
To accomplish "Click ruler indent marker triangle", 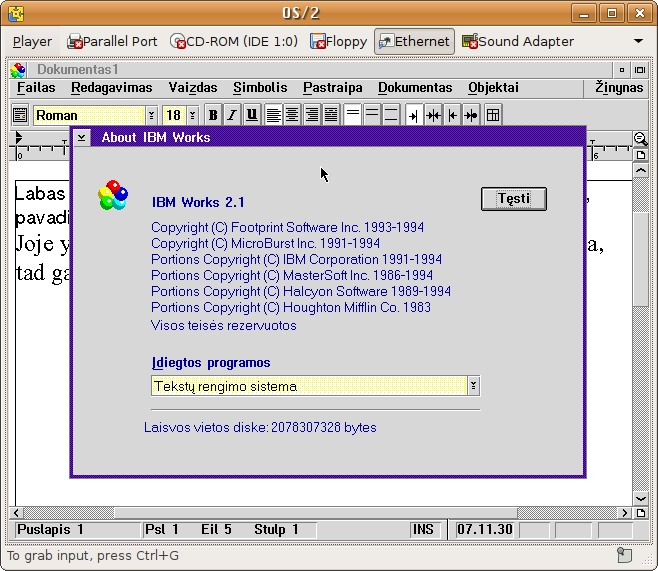I will coord(18,137).
